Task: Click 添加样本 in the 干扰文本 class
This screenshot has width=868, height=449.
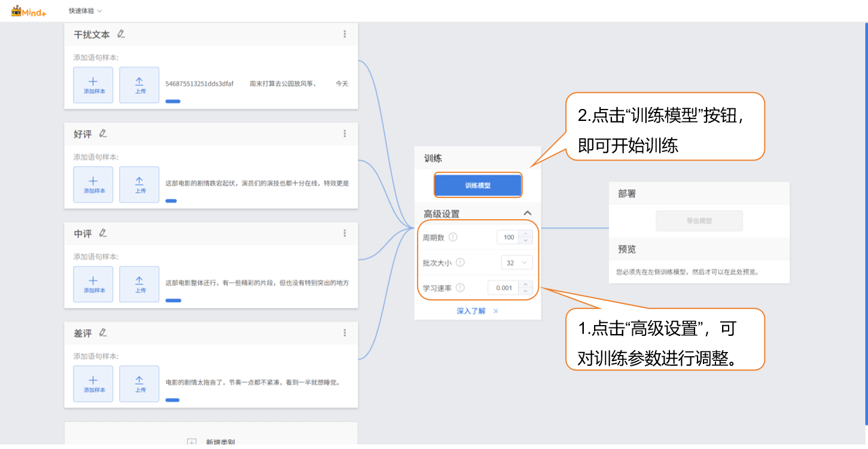Action: 93,85
